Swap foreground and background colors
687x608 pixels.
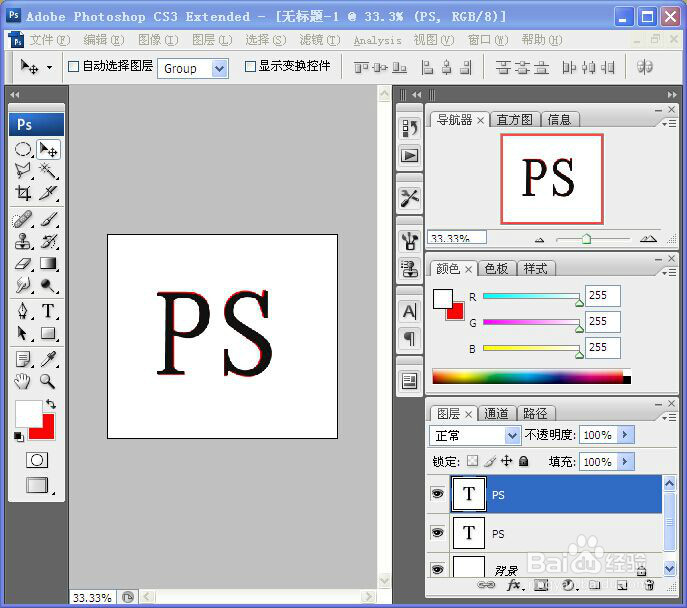[51, 404]
